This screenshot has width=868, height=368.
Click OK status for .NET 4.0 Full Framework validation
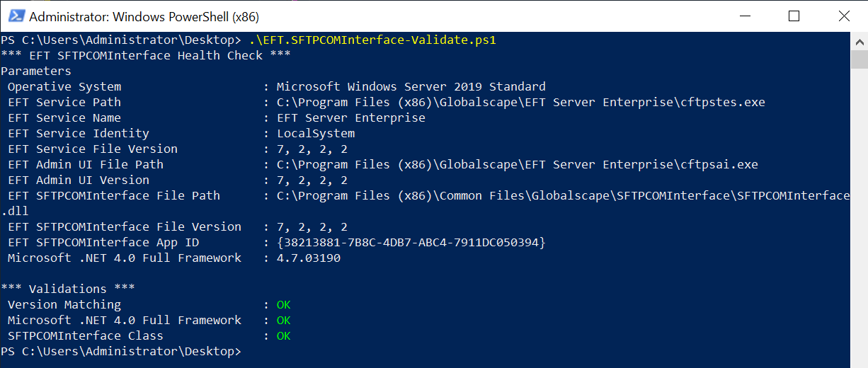(x=283, y=321)
